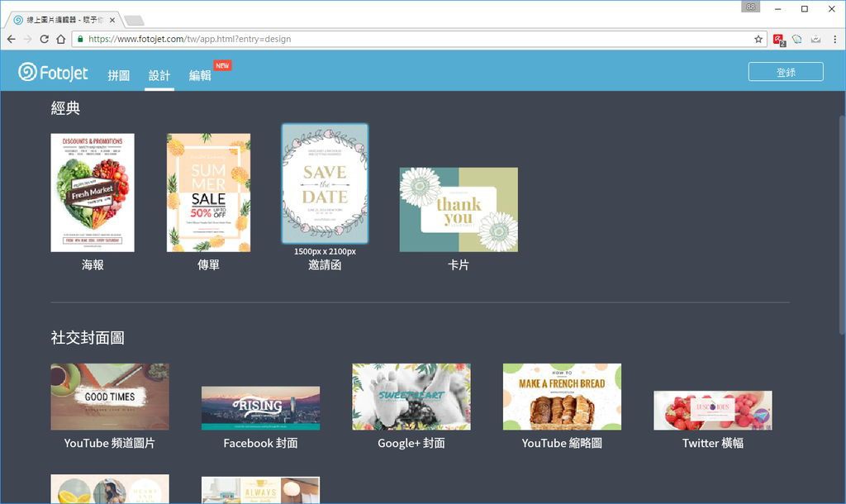Close the FotoJet browser tab
Image resolution: width=846 pixels, height=504 pixels.
(x=112, y=20)
